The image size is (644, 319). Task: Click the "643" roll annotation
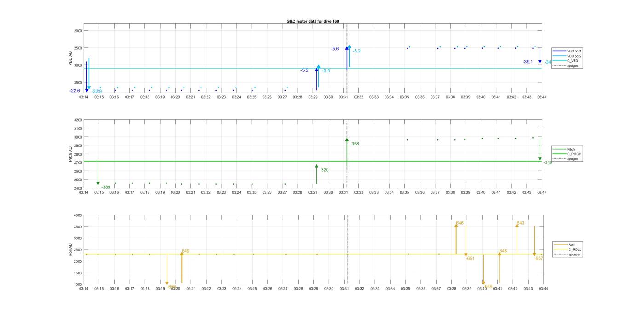520,223
